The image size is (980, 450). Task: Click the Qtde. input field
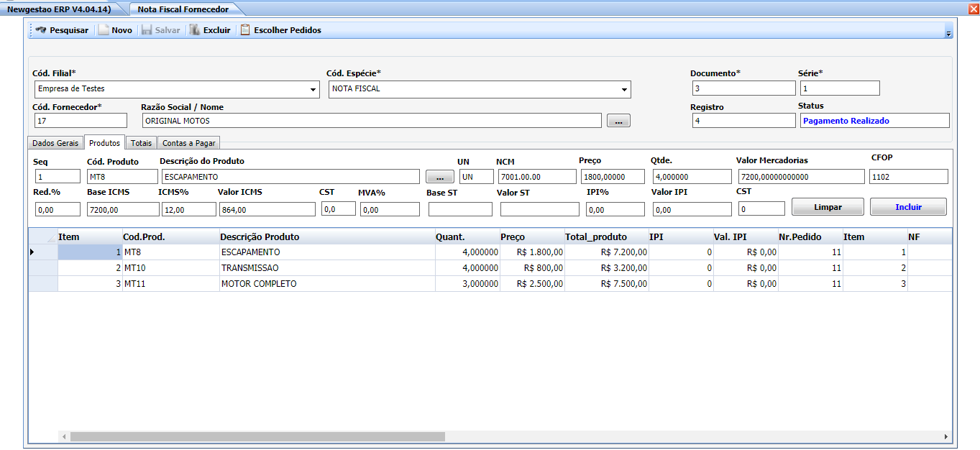click(x=692, y=176)
